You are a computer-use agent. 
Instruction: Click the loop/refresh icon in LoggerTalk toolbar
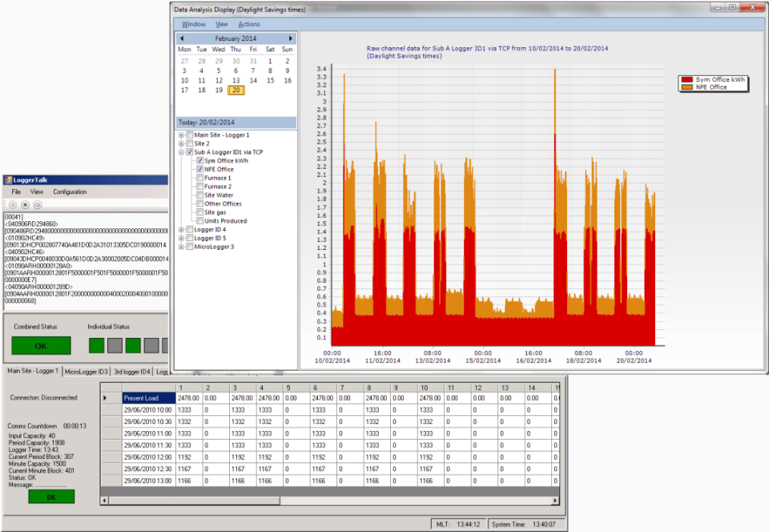coord(37,204)
